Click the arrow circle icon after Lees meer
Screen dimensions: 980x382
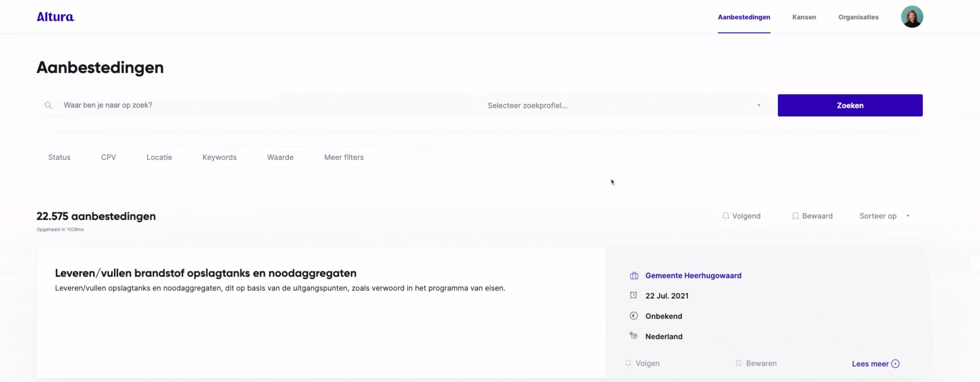895,364
